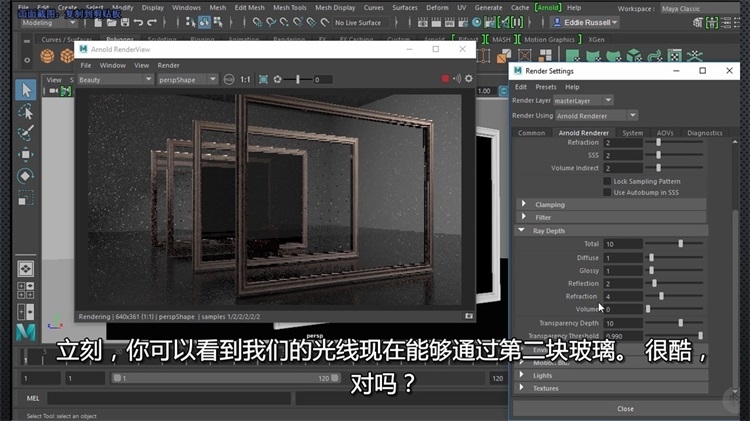Switch to four view layout
This screenshot has height=421, width=750.
tap(26, 290)
